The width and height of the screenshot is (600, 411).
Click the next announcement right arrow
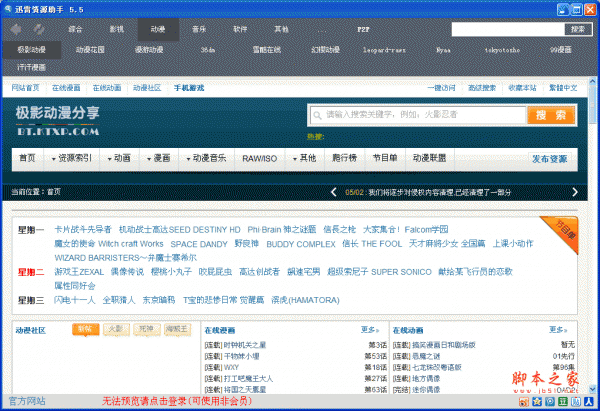point(575,192)
